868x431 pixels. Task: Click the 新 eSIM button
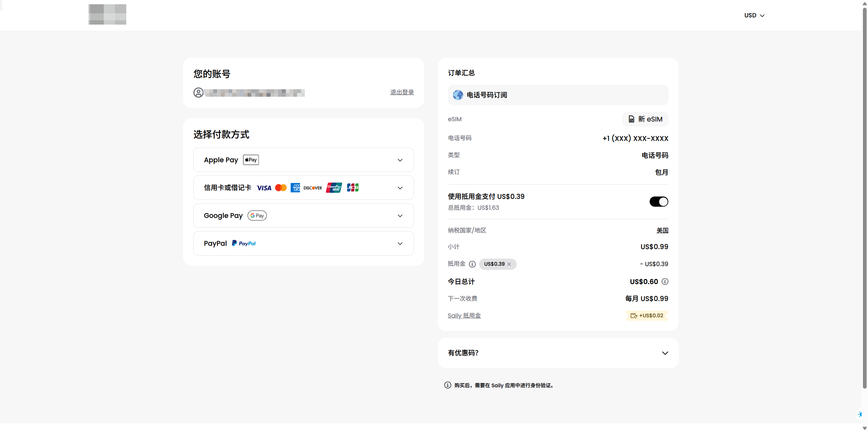pyautogui.click(x=645, y=119)
